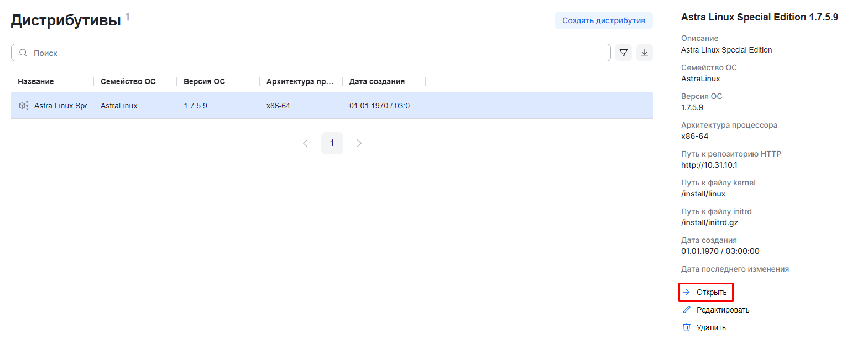Go to next page with right chevron
868x364 pixels.
359,143
